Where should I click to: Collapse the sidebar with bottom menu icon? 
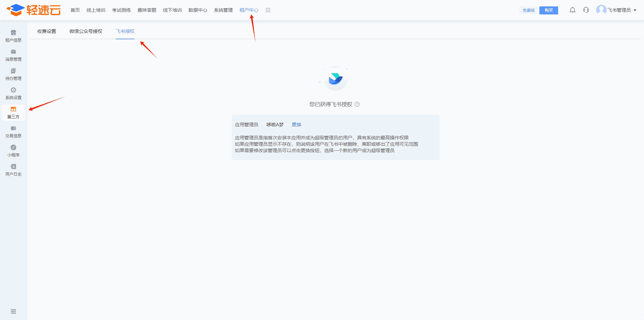tap(13, 312)
